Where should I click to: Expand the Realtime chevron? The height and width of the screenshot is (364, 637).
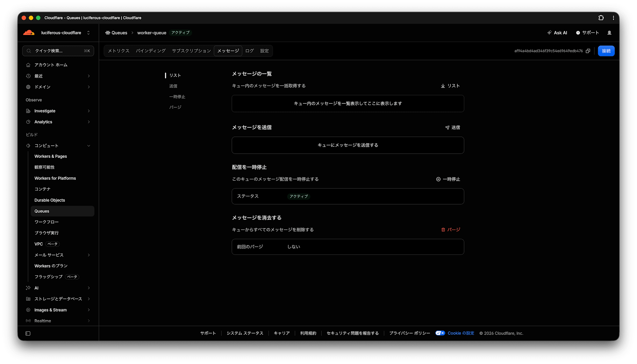[x=89, y=321]
